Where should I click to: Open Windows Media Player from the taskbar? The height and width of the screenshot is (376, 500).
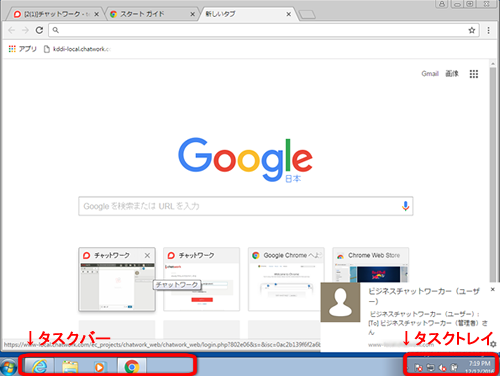[99, 367]
